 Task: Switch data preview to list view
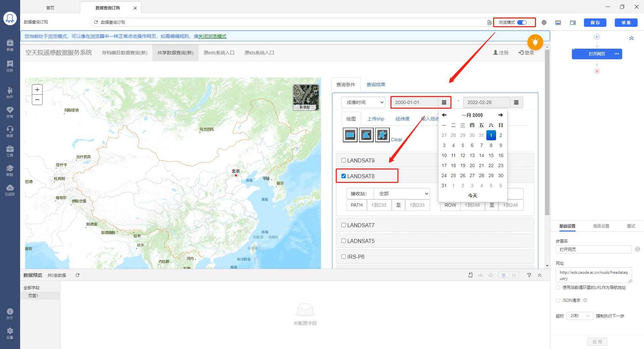503,275
